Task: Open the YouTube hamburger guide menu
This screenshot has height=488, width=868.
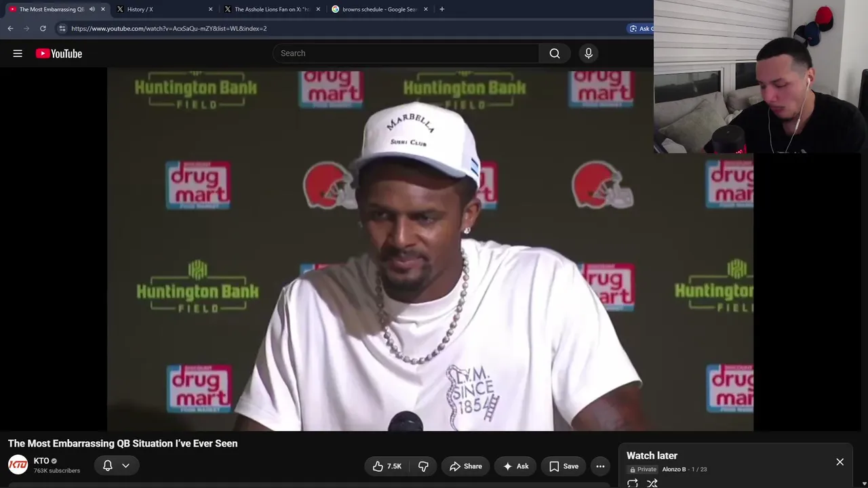Action: click(x=18, y=54)
